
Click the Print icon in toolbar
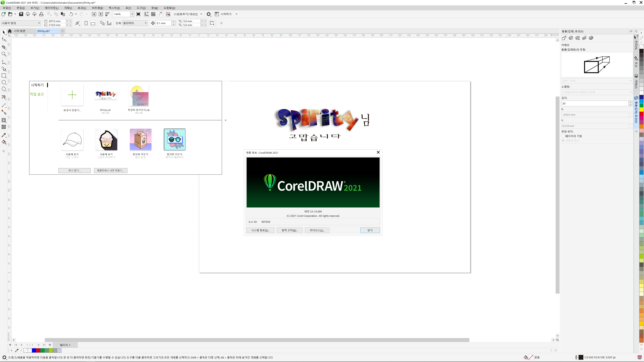coord(41,14)
